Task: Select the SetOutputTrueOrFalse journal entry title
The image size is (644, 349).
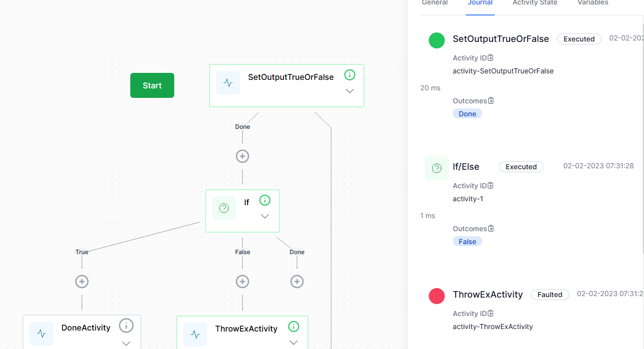Action: pos(501,39)
